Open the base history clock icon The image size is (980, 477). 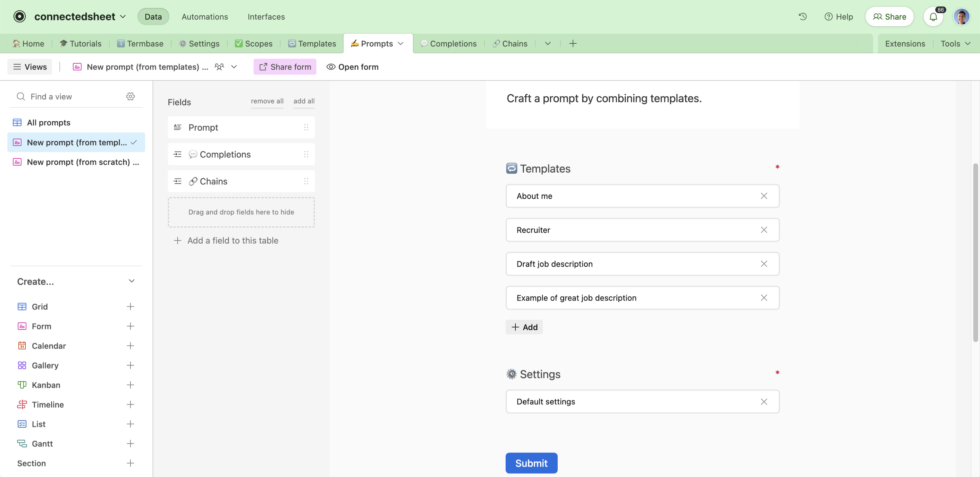802,16
